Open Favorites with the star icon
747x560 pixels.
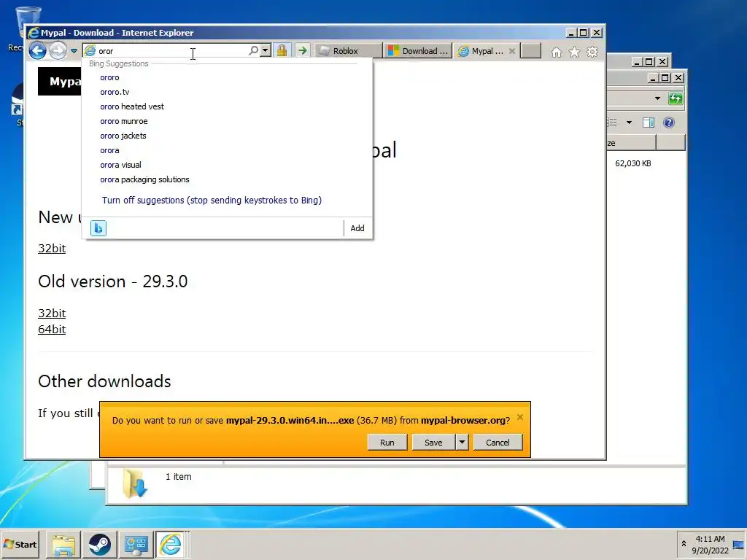point(575,52)
